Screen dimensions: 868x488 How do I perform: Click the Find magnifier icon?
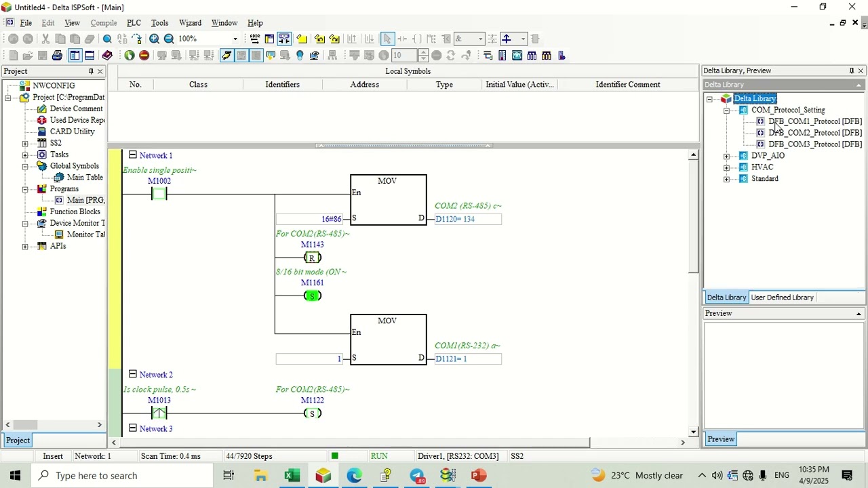tap(107, 39)
